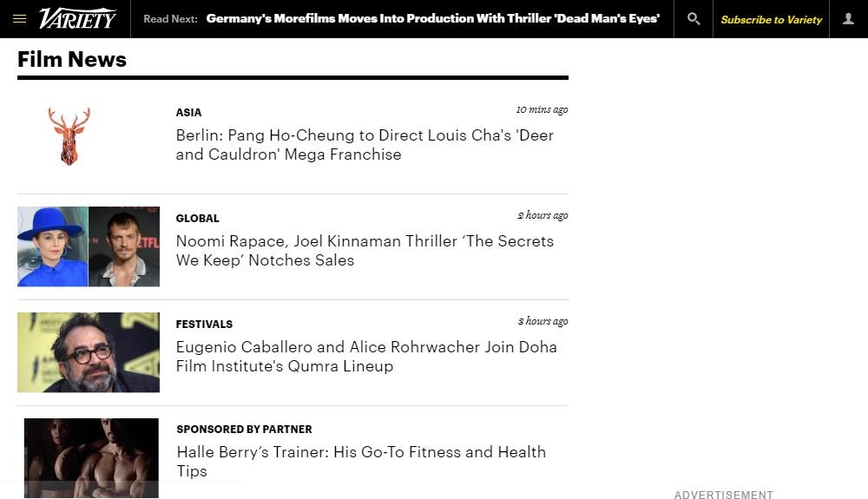Click the user account icon

click(848, 18)
